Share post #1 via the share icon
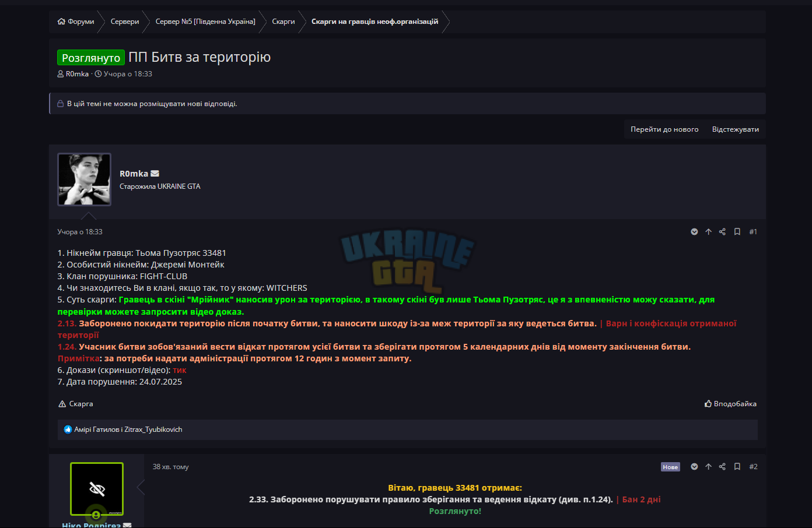 click(x=722, y=232)
